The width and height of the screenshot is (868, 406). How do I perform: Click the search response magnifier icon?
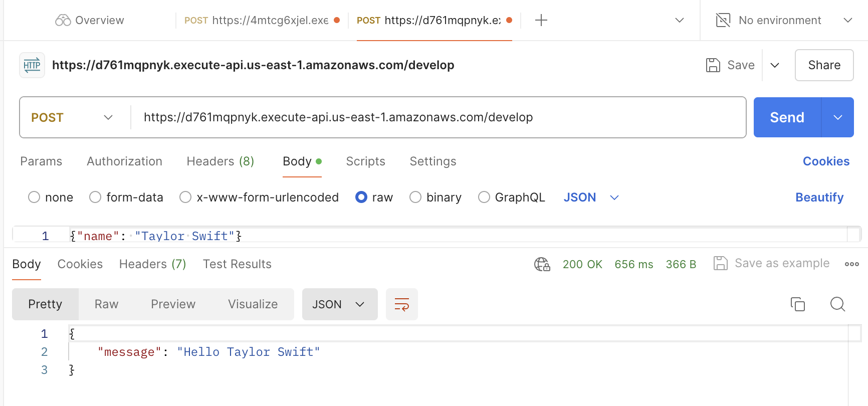[x=837, y=304]
